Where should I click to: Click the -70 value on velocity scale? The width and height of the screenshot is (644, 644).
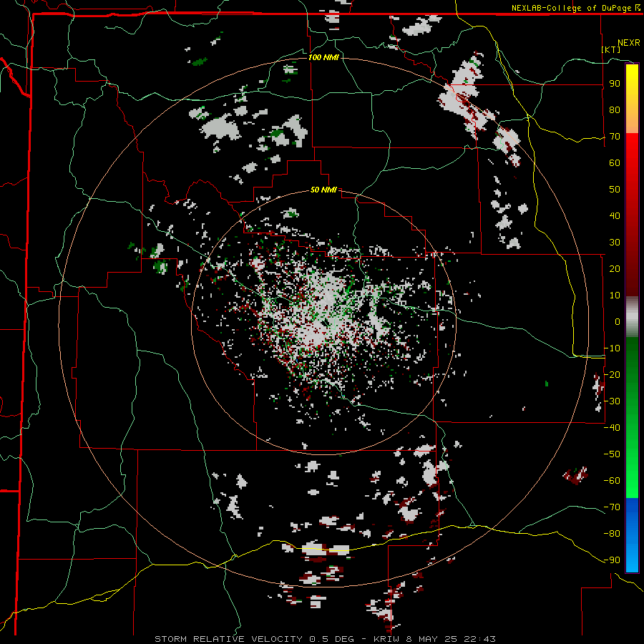pyautogui.click(x=612, y=507)
